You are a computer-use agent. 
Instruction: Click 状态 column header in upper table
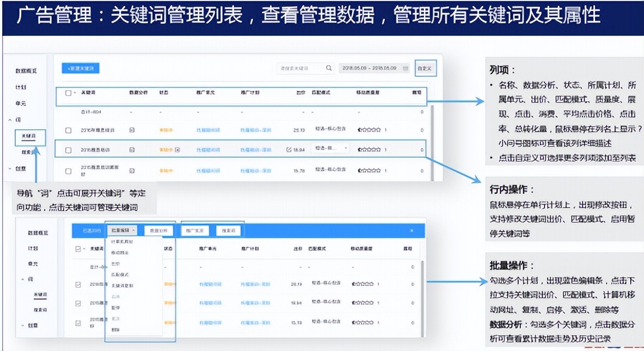coord(164,92)
